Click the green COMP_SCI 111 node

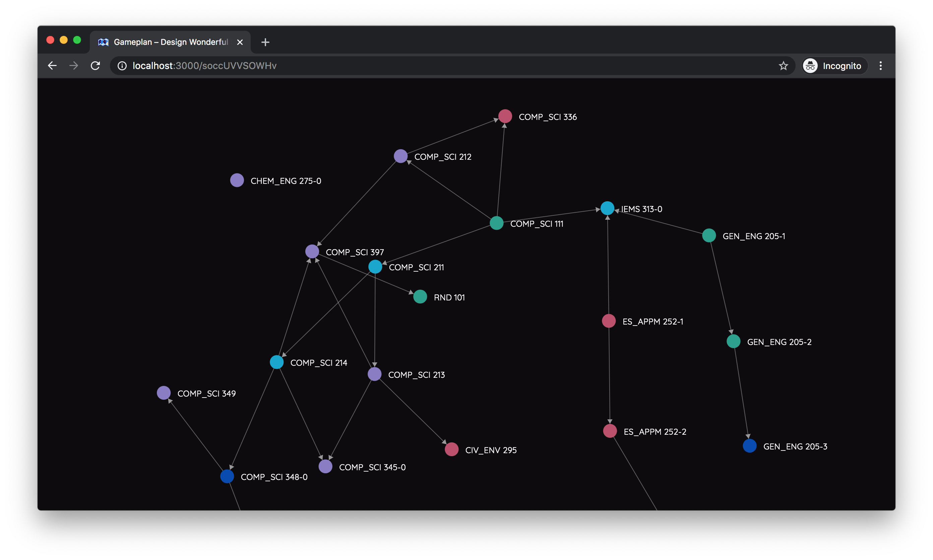[496, 223]
